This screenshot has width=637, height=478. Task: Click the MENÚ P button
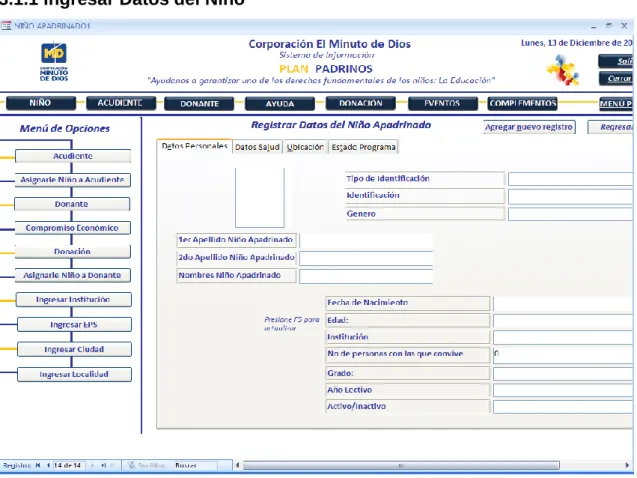[x=616, y=104]
